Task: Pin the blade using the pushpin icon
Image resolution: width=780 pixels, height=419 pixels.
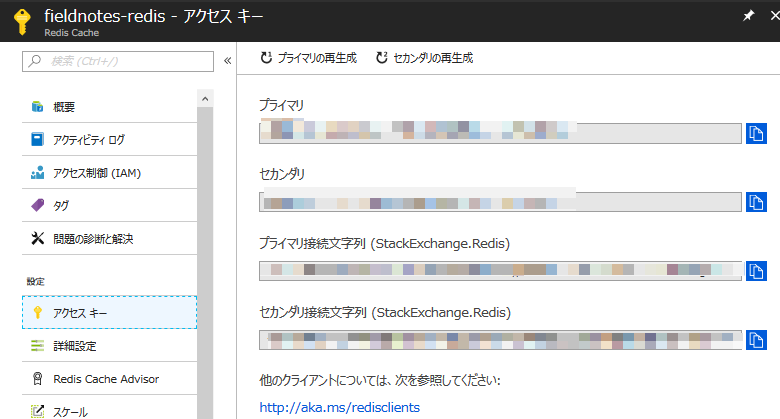Action: tap(748, 15)
